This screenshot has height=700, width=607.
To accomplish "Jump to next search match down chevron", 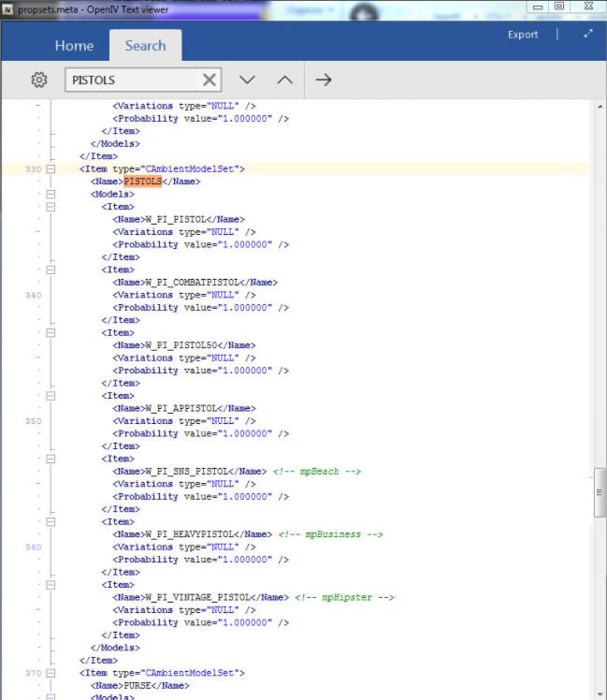I will (x=247, y=80).
